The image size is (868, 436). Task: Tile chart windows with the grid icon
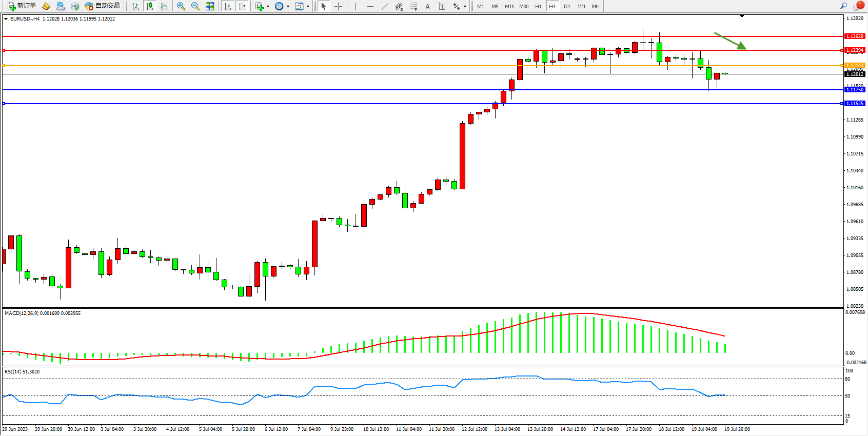pos(210,6)
